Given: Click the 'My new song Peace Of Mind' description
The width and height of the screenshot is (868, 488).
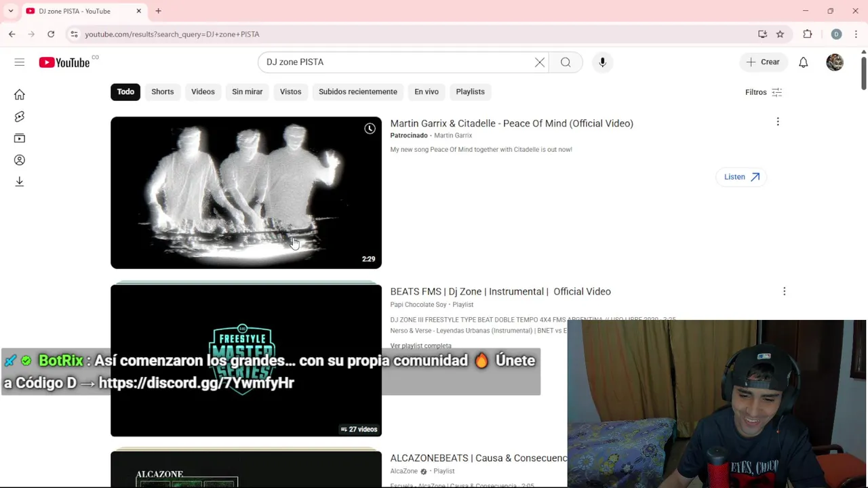Looking at the screenshot, I should point(481,150).
